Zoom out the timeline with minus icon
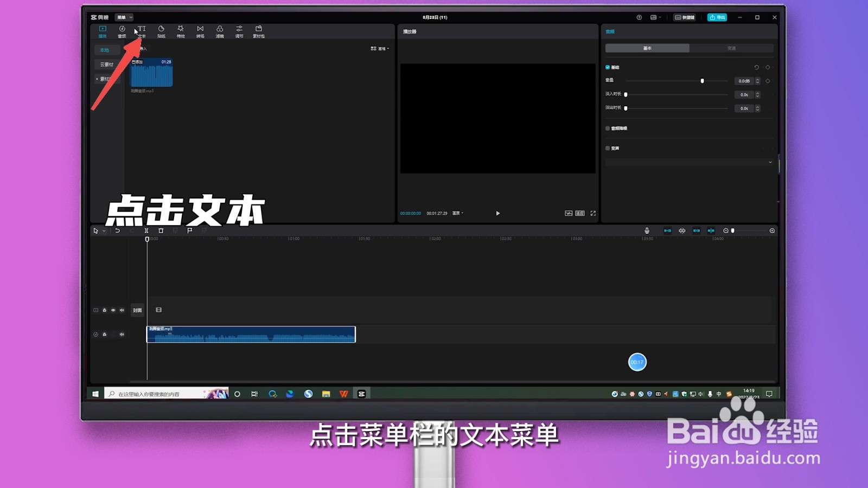 click(x=726, y=230)
